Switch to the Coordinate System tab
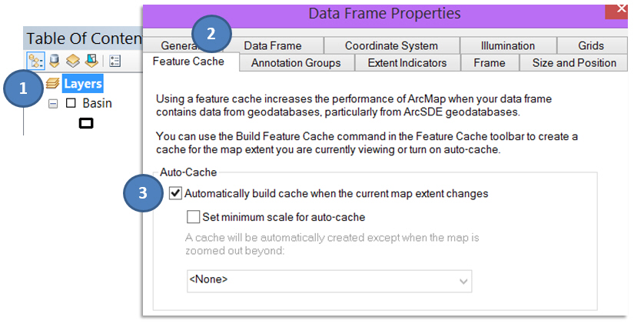Viewport: 644px width, 324px height. click(390, 45)
